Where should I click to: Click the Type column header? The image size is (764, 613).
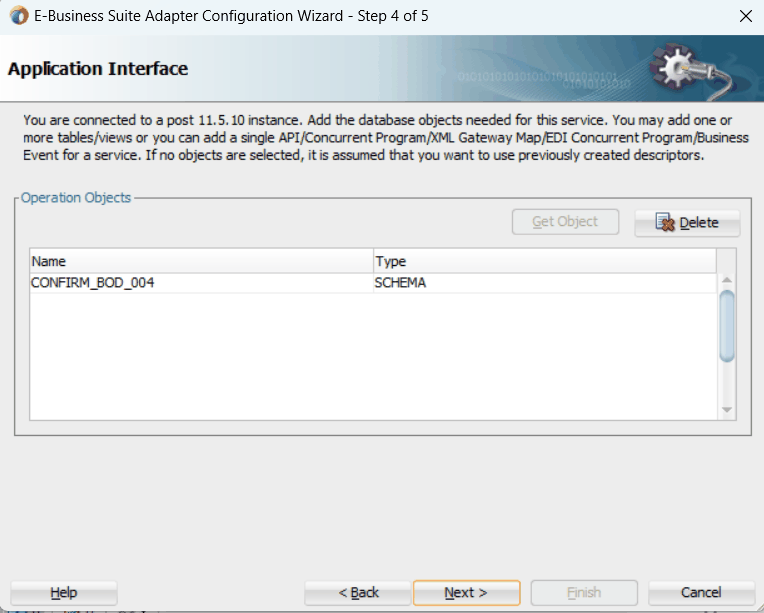point(544,261)
